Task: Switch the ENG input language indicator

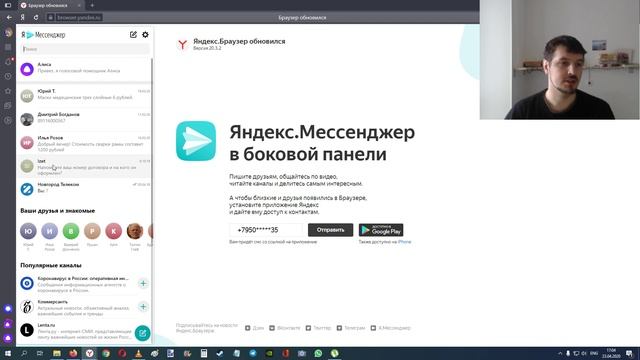Action: 594,353
